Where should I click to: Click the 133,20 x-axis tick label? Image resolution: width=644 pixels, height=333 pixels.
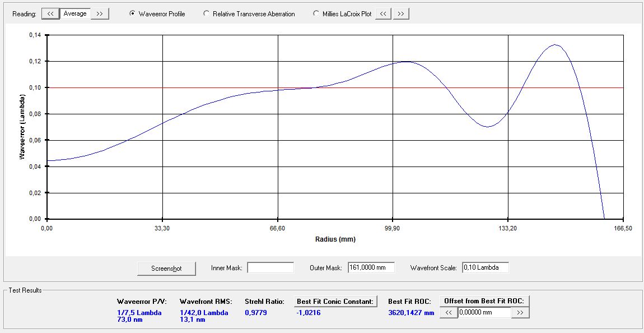pos(508,228)
